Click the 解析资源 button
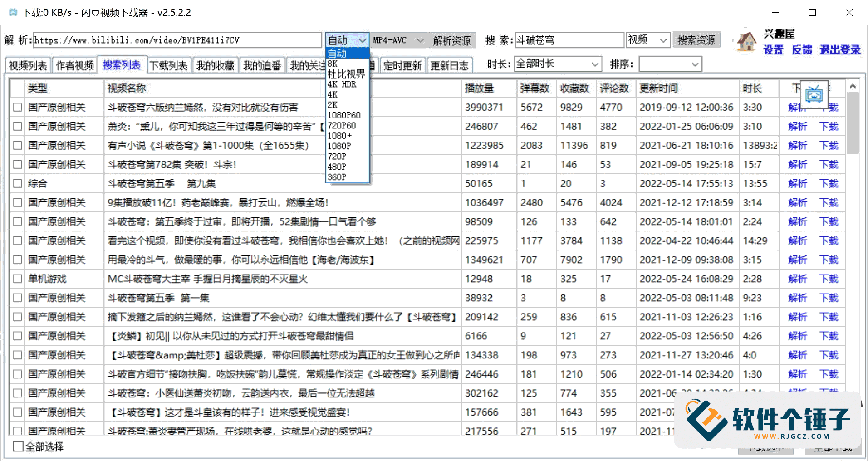Viewport: 868px width, 461px height. coord(452,40)
